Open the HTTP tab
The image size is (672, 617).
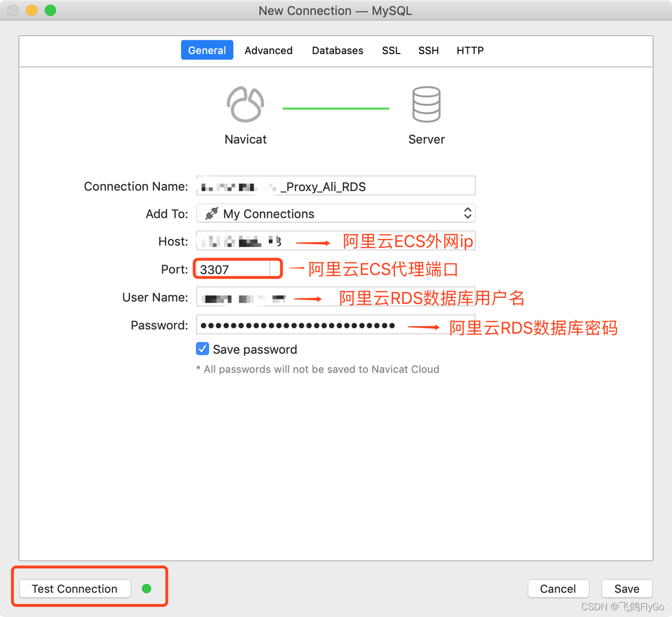(x=470, y=50)
